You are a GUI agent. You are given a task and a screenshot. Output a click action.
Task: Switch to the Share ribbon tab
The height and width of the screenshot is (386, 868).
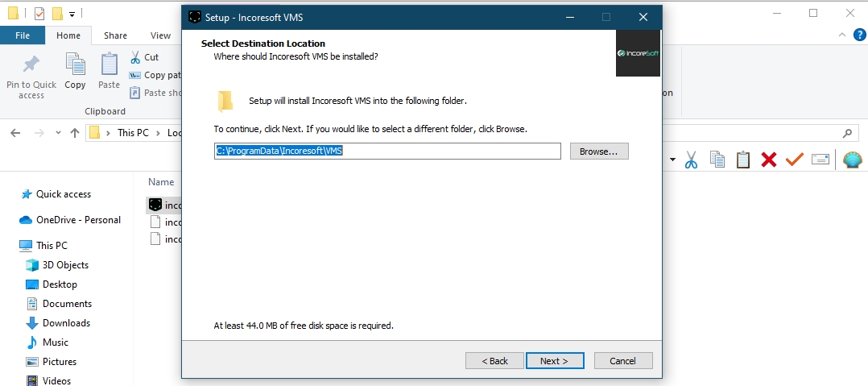(115, 35)
